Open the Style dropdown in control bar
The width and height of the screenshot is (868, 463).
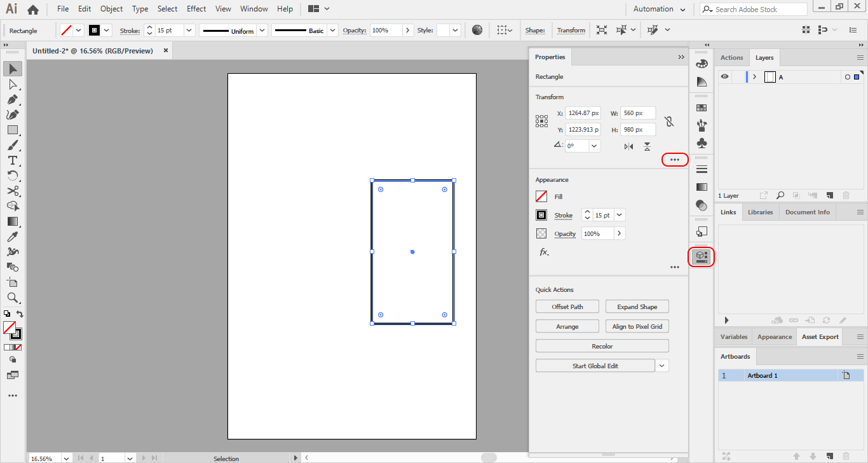455,30
